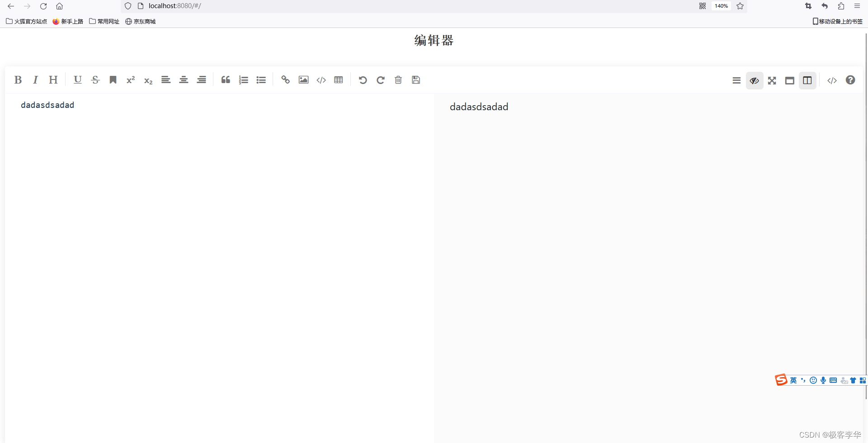Viewport: 868px width, 443px height.
Task: Insert a table
Action: click(339, 80)
